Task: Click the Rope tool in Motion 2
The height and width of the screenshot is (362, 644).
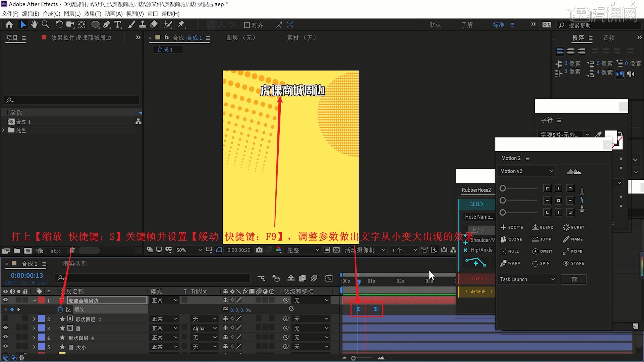Action: click(x=573, y=251)
